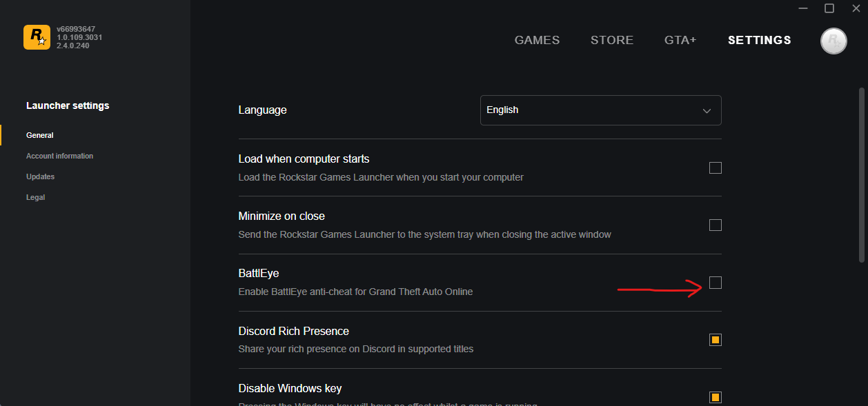The height and width of the screenshot is (406, 868).
Task: Enable Minimize on close checkbox
Action: [x=716, y=225]
